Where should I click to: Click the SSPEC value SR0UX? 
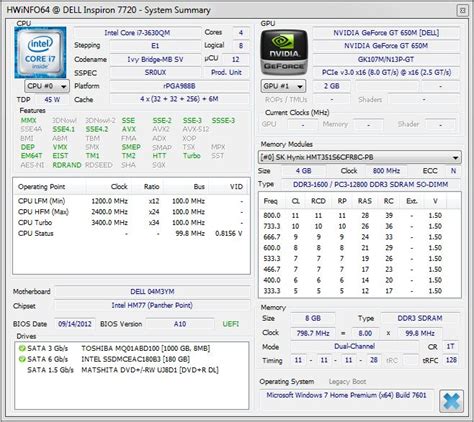click(155, 73)
